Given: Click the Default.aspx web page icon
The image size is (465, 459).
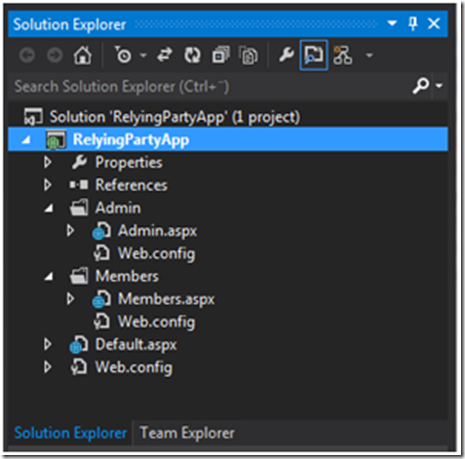Looking at the screenshot, I should coord(79,345).
